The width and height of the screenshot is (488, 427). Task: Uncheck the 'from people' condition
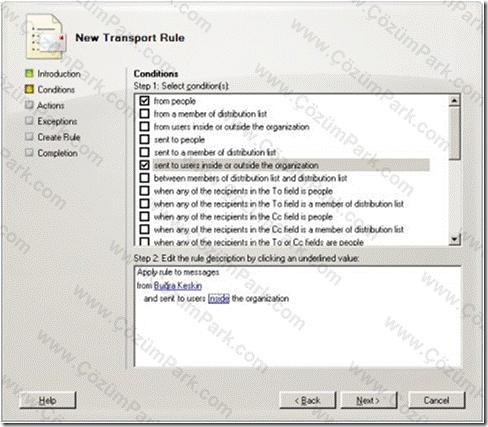[144, 101]
